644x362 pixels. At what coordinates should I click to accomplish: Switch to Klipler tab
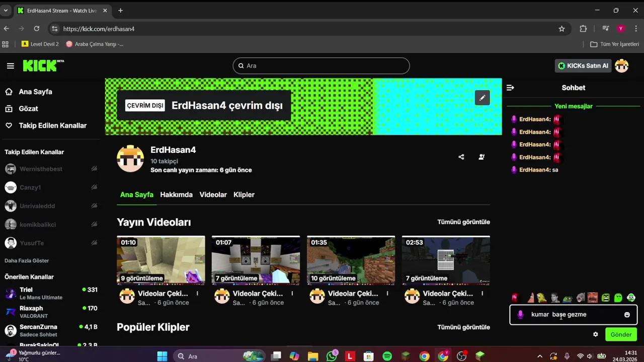pos(244,195)
